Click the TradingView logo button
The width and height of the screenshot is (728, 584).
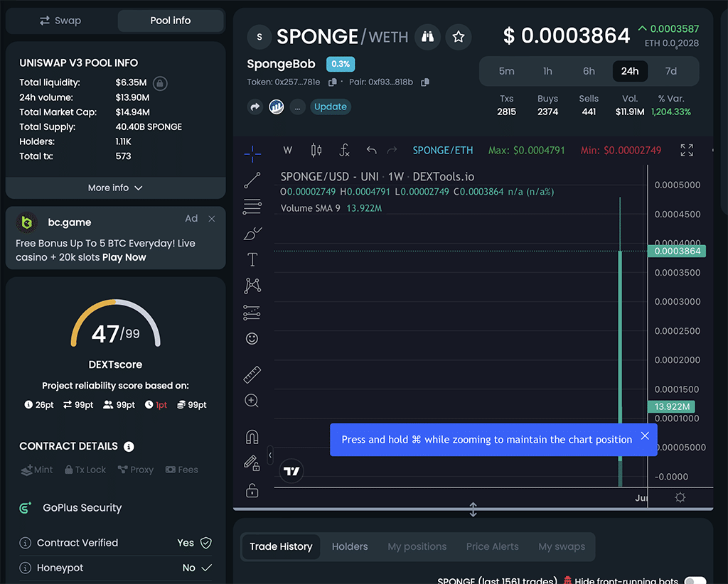coord(291,471)
